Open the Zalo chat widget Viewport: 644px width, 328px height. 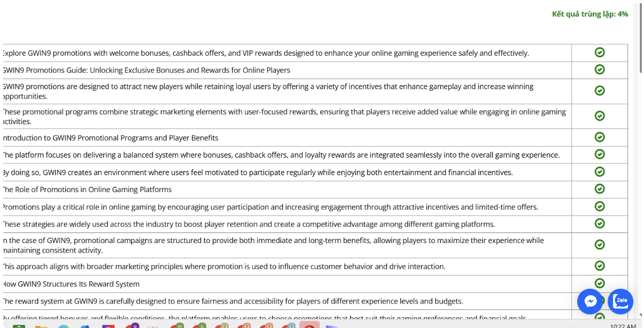click(621, 301)
